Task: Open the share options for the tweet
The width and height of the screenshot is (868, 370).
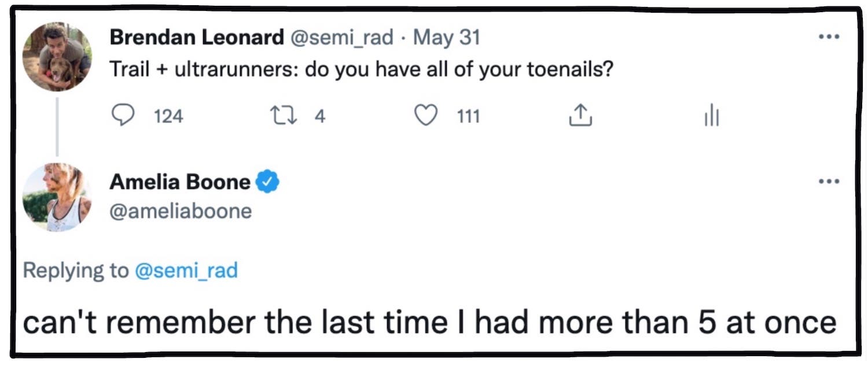Action: point(580,114)
